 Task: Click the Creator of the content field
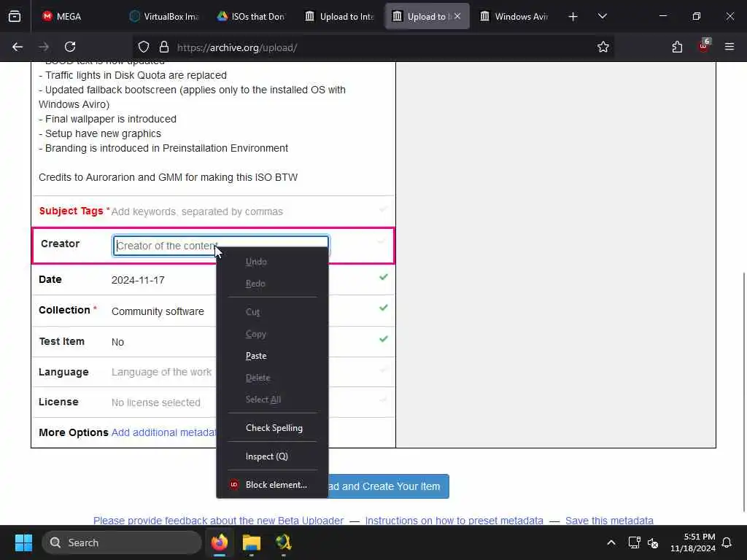click(220, 246)
